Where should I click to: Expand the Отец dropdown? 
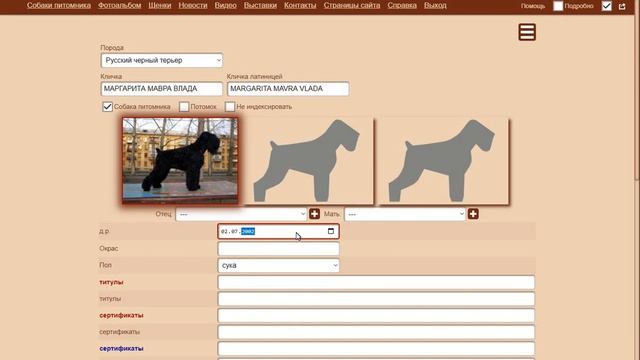[x=241, y=214]
